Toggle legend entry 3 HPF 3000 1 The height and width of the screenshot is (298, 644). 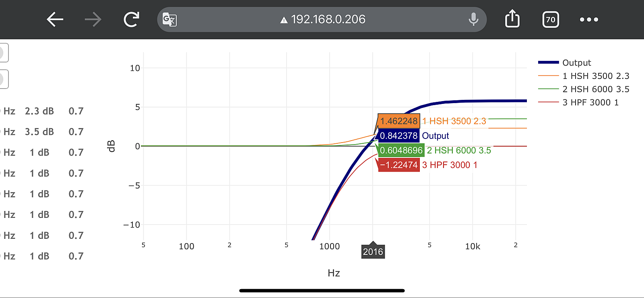(578, 103)
